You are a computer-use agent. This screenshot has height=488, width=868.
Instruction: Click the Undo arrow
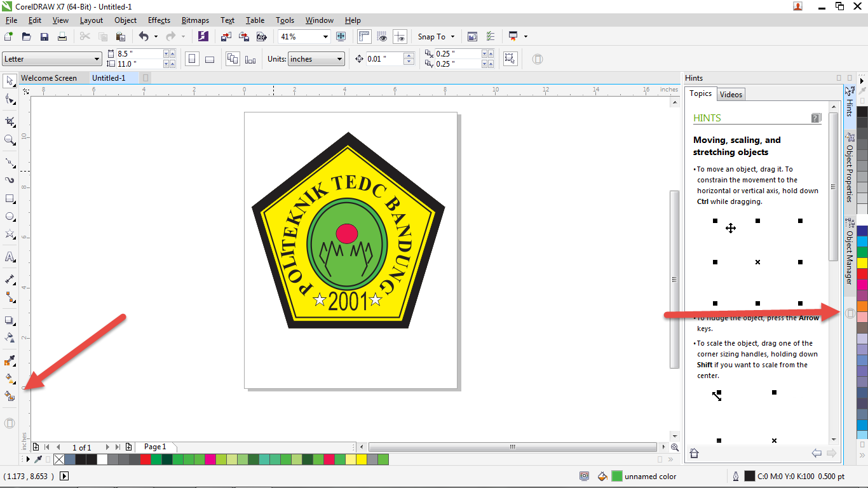click(x=144, y=37)
